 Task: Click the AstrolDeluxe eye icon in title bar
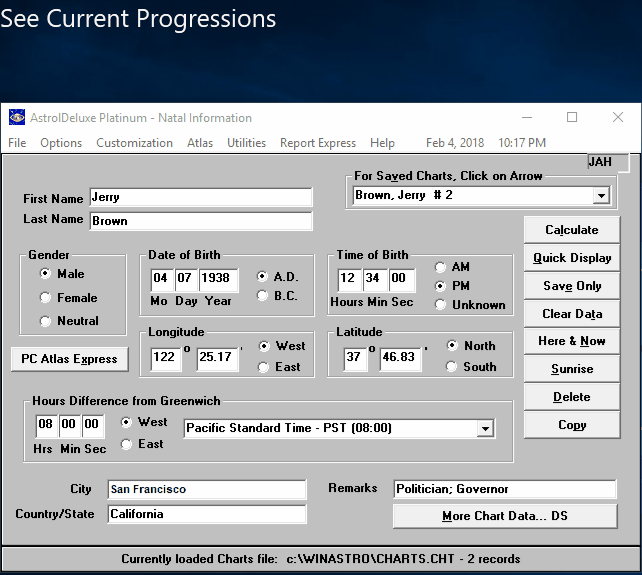click(x=15, y=117)
